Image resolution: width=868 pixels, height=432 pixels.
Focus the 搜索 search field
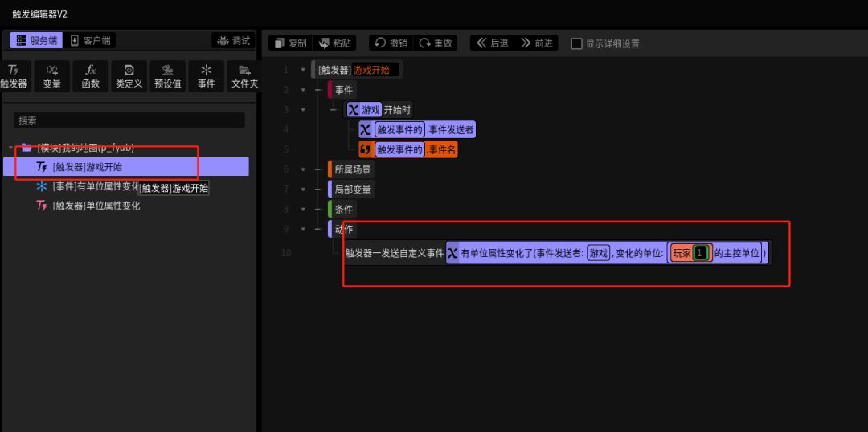click(x=129, y=120)
